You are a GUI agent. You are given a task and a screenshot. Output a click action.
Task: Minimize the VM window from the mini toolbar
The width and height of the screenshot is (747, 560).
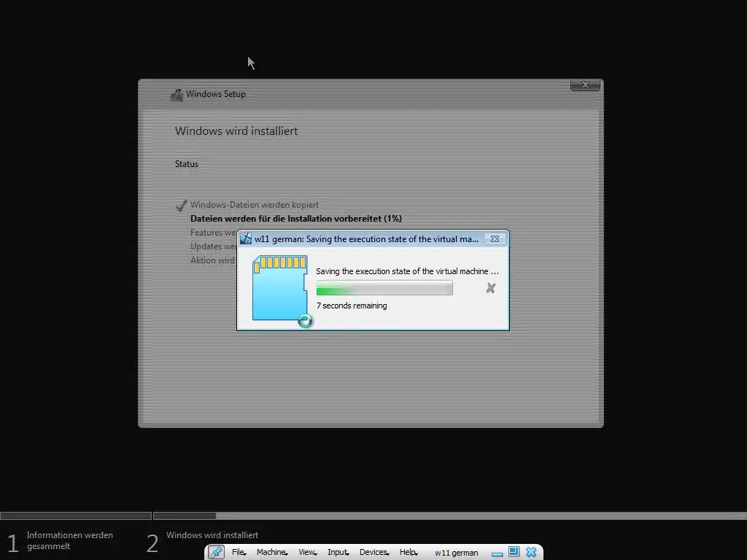coord(497,554)
